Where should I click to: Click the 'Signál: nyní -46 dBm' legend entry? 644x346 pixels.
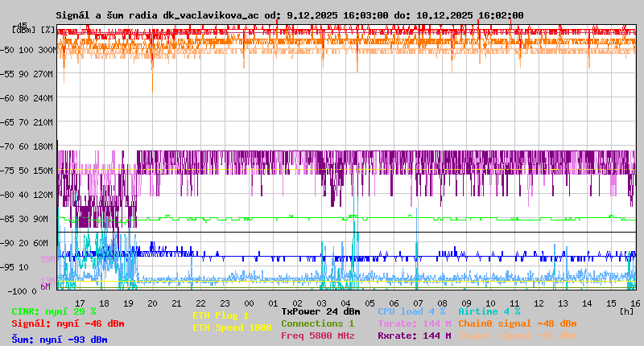point(68,323)
